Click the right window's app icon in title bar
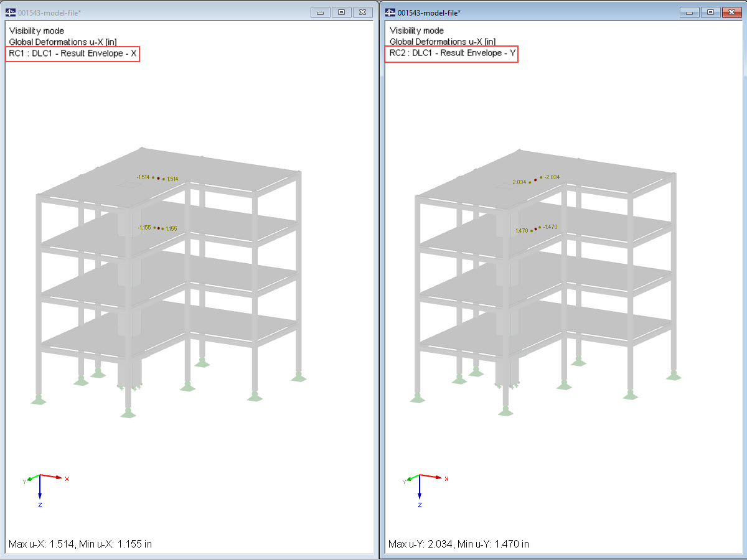747x560 pixels. (391, 12)
